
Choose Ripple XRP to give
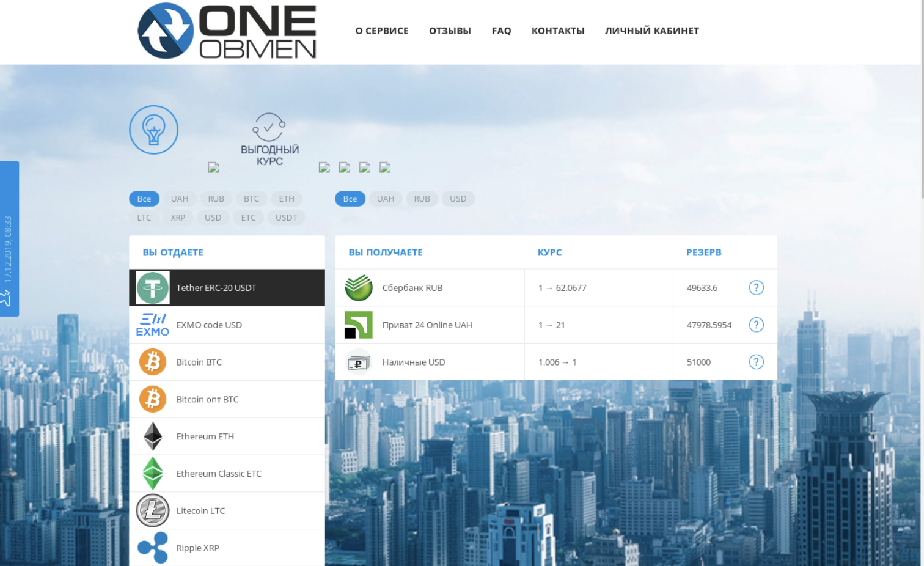pyautogui.click(x=227, y=548)
